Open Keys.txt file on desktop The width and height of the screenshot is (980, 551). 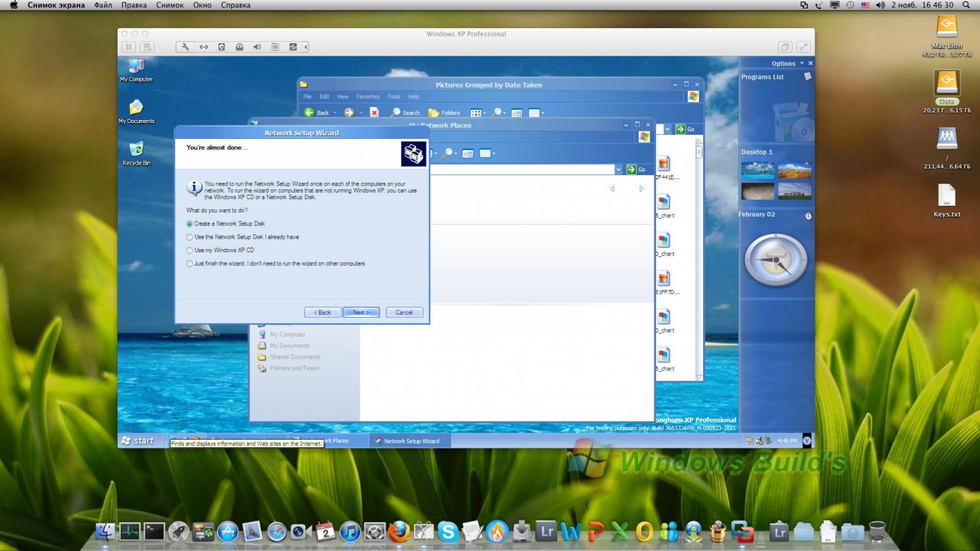947,201
